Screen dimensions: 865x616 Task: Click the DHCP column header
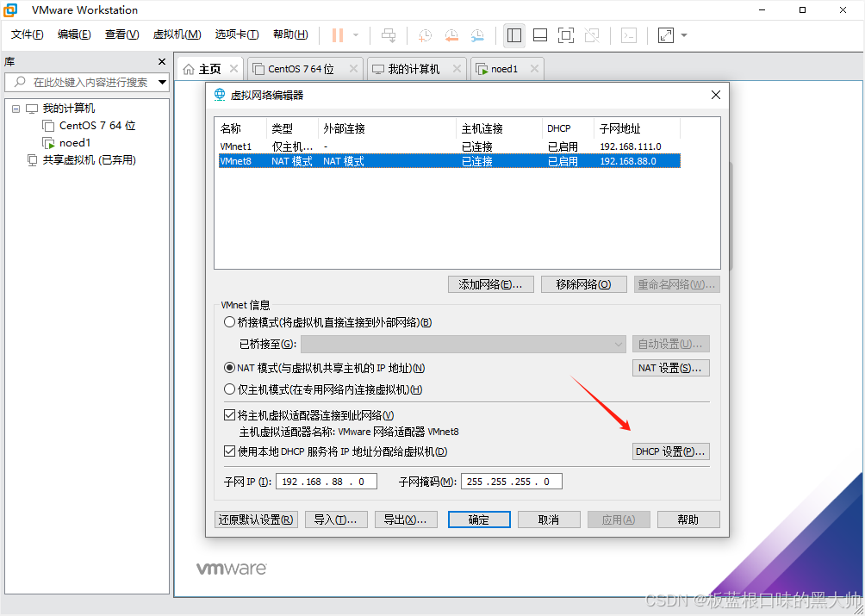[x=569, y=128]
